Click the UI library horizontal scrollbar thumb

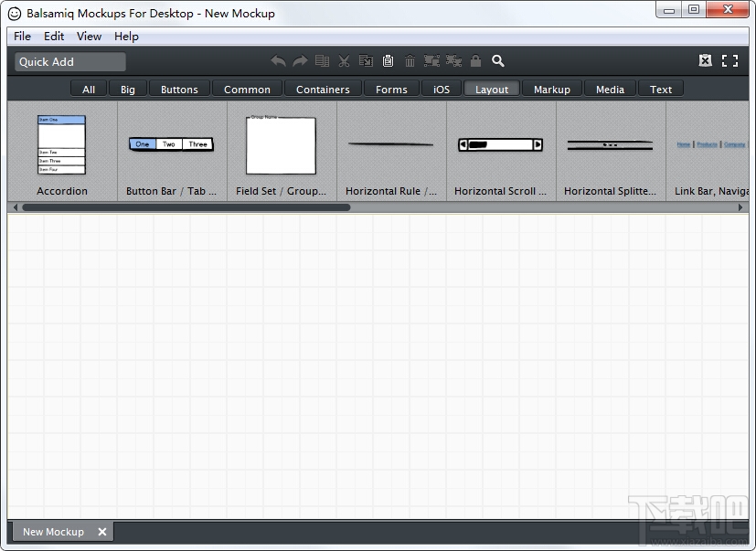[x=186, y=207]
